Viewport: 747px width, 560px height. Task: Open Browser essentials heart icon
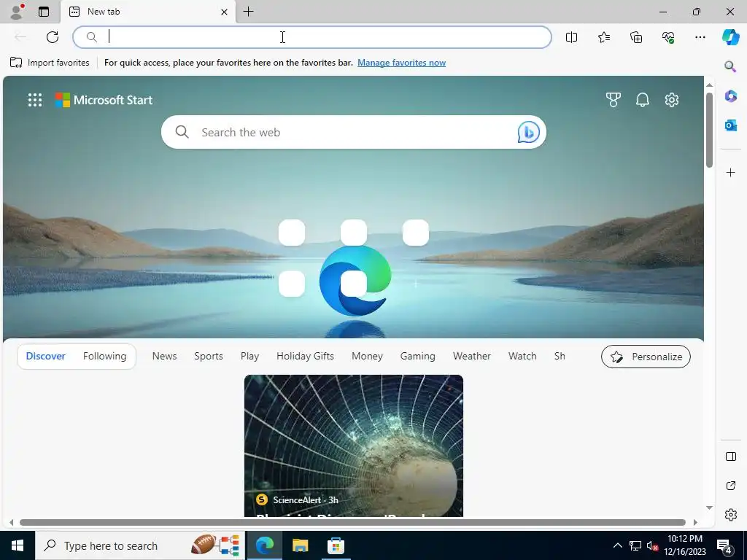pos(668,37)
